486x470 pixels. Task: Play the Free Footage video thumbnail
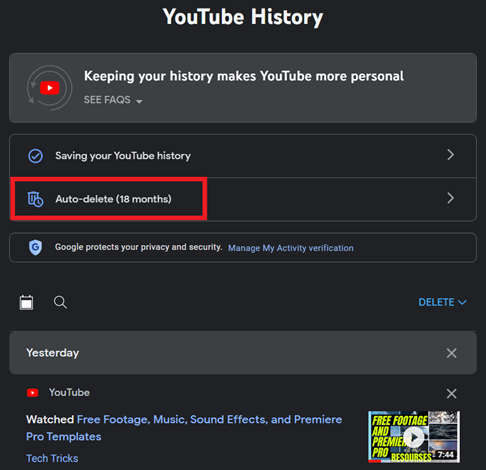pos(414,437)
